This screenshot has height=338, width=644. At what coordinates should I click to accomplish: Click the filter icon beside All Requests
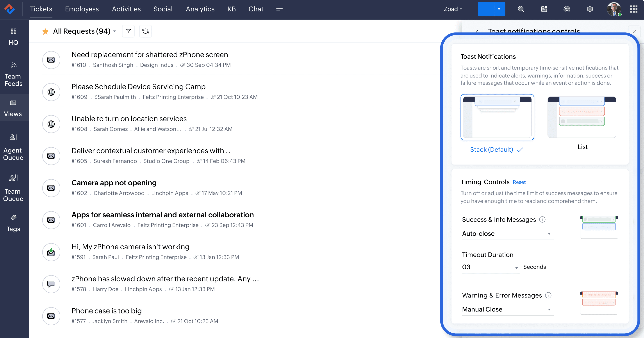point(128,31)
